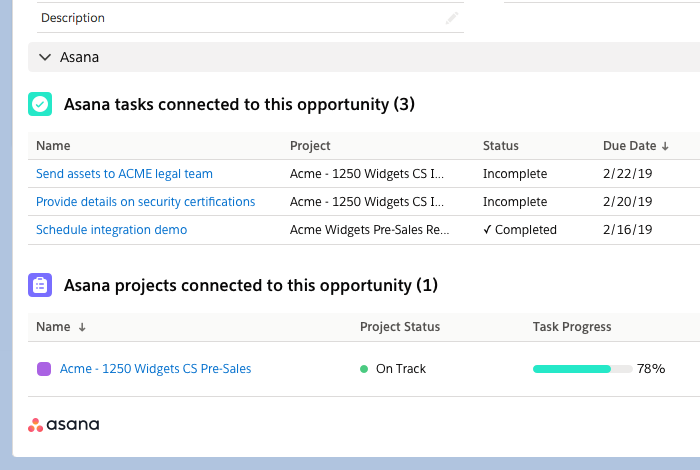700x470 pixels.
Task: Sort projects by Name column arrow
Action: tap(82, 327)
